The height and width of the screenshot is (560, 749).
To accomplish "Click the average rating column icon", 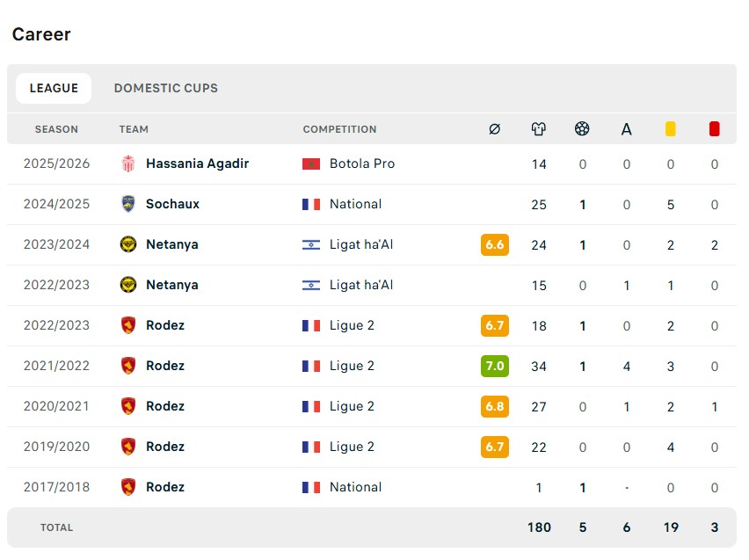I will tap(494, 129).
